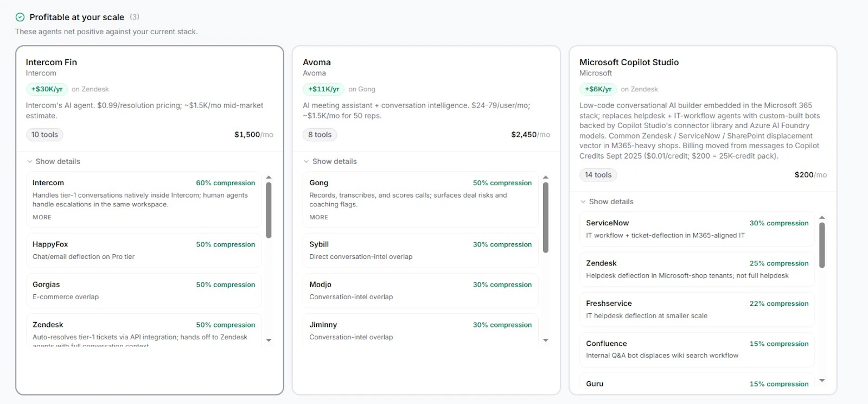Expand MORE under the Intercom tool description
Screen dimensions: 868x404
click(x=42, y=217)
